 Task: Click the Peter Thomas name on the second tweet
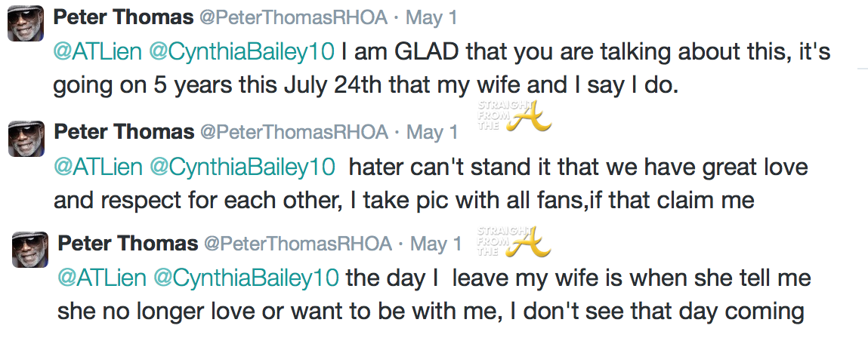click(x=125, y=132)
